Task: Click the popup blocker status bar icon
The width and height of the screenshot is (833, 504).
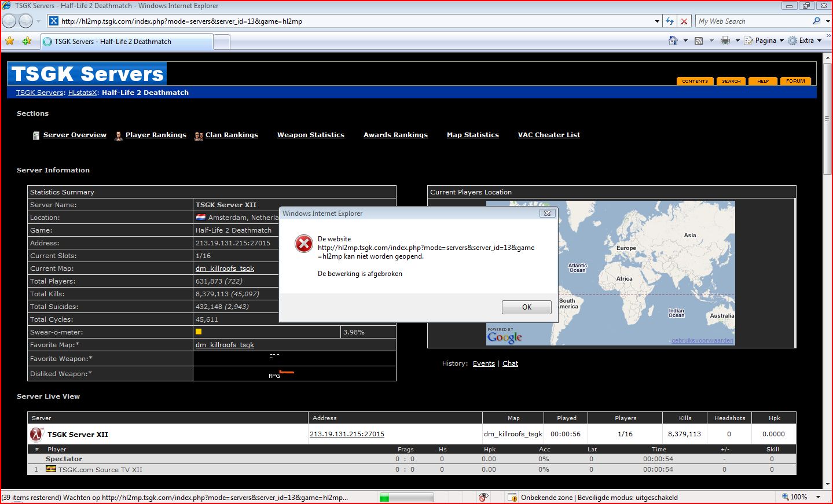Action: [483, 497]
